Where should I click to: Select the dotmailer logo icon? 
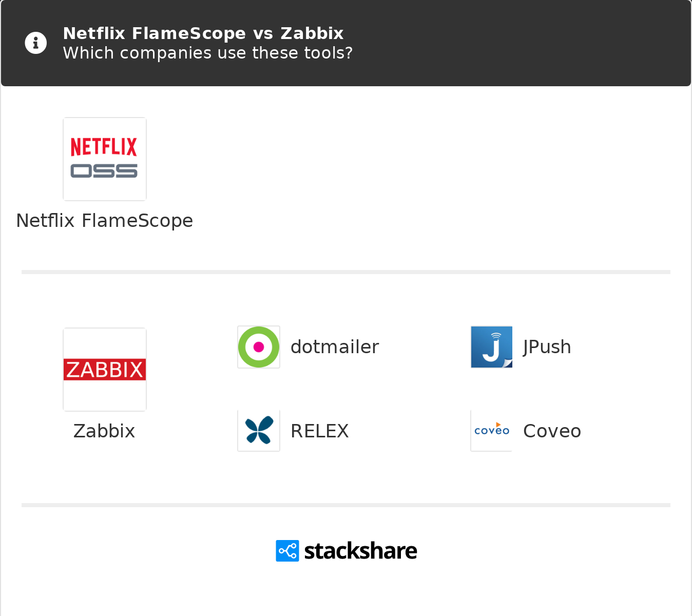259,347
